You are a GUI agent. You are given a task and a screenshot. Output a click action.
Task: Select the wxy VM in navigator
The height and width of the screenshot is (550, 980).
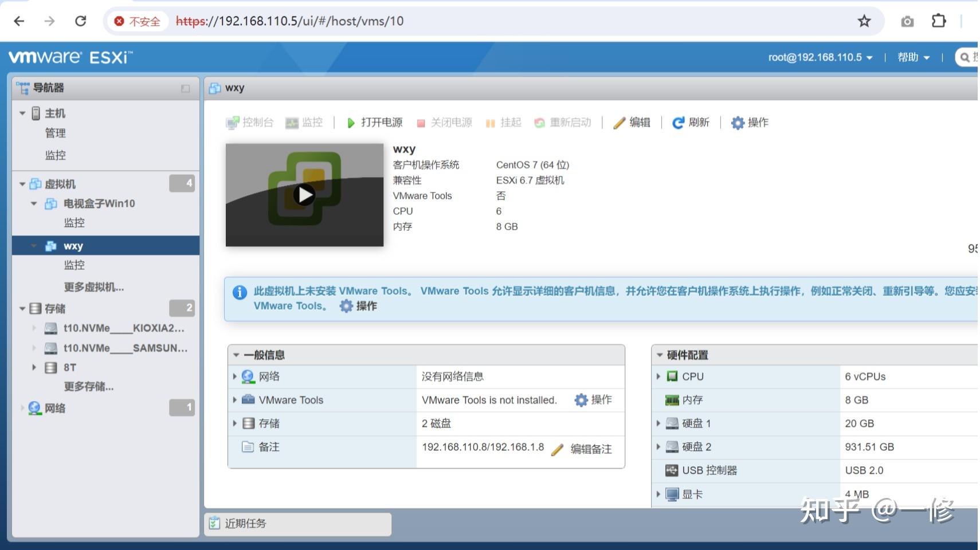[x=73, y=246]
